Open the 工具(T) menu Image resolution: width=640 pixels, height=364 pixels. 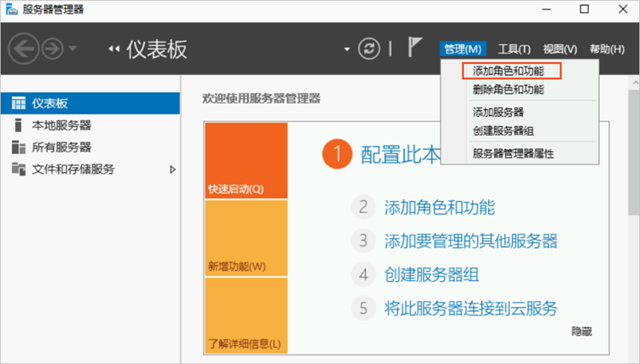click(514, 49)
